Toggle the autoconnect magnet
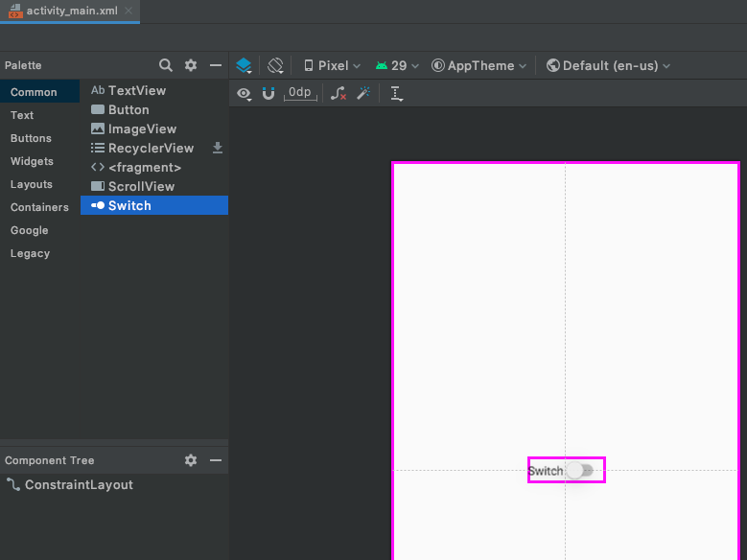 tap(268, 93)
